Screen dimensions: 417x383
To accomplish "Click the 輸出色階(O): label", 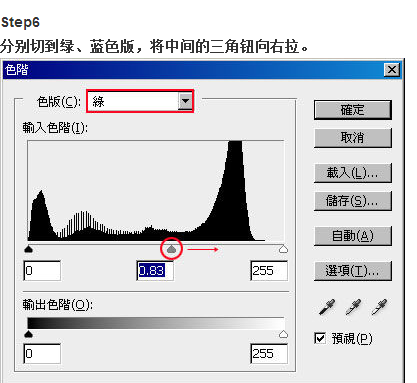I will point(58,305).
